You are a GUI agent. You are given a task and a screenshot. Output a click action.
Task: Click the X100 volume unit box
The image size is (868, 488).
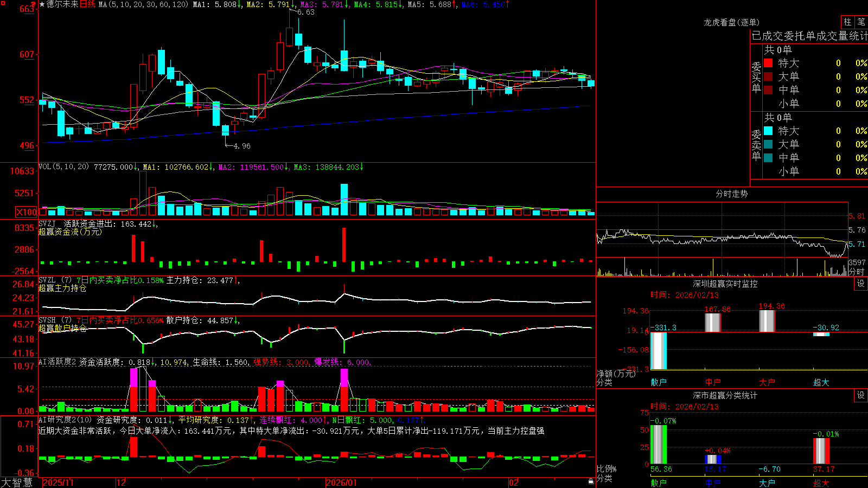pyautogui.click(x=26, y=212)
